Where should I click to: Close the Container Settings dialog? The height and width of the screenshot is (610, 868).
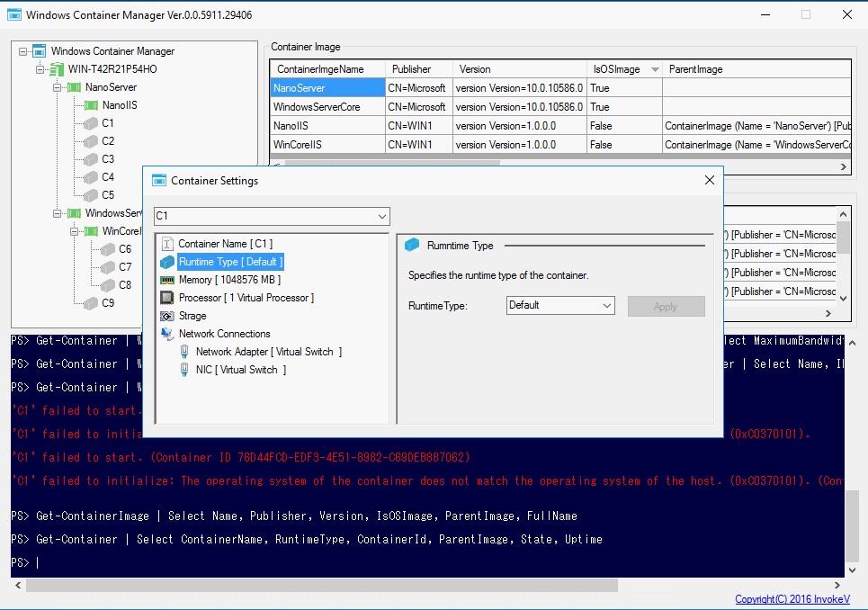[x=709, y=181]
